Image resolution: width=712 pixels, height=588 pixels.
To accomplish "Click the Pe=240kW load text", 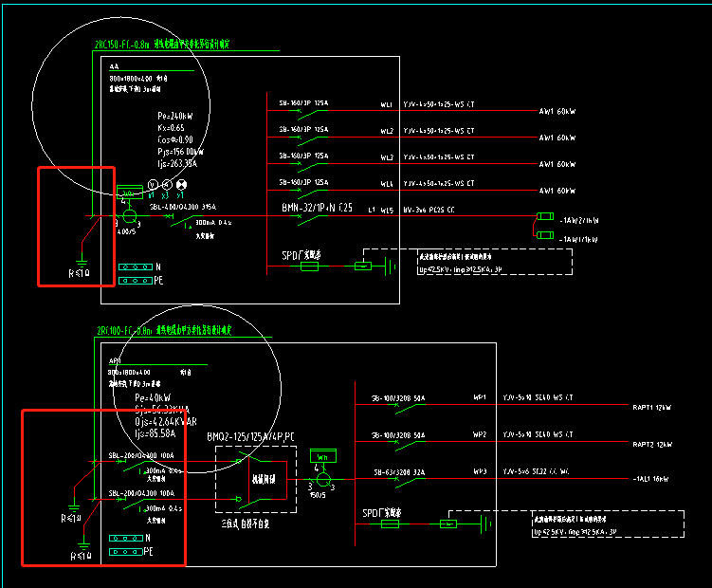I will 174,116.
